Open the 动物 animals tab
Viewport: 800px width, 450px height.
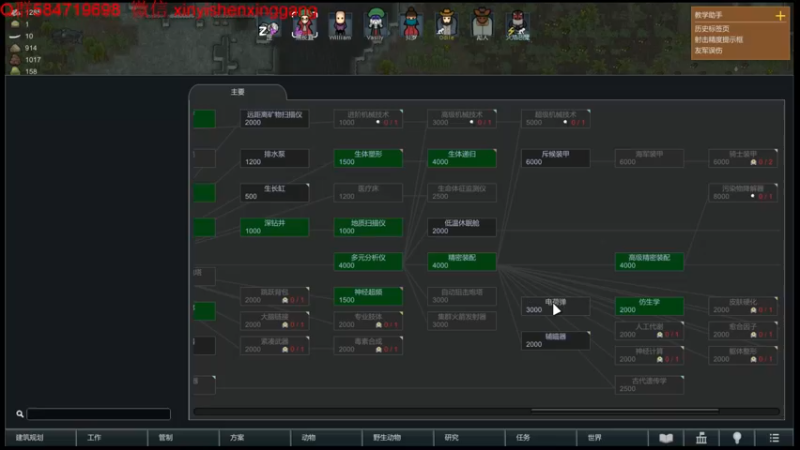(x=326, y=438)
